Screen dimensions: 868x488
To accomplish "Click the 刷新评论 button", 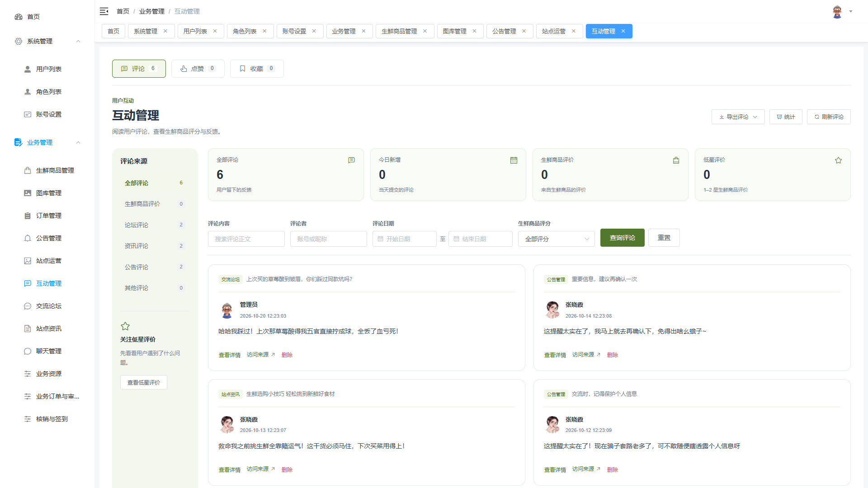I will coord(829,117).
